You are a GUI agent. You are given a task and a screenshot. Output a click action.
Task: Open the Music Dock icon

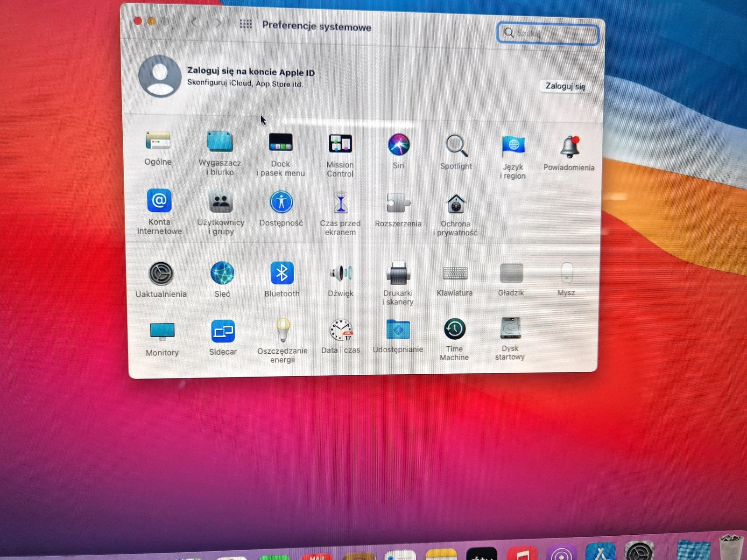pyautogui.click(x=522, y=554)
